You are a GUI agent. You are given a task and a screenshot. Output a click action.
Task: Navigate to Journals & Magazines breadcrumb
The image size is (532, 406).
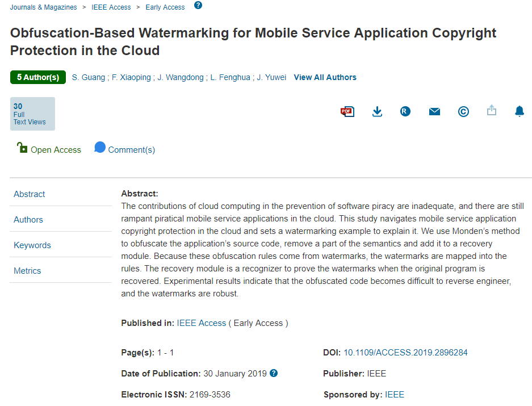coord(43,7)
